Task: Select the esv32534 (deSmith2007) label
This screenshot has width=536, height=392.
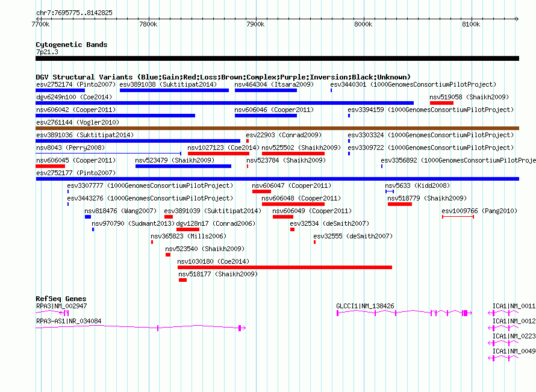Action: coord(329,223)
